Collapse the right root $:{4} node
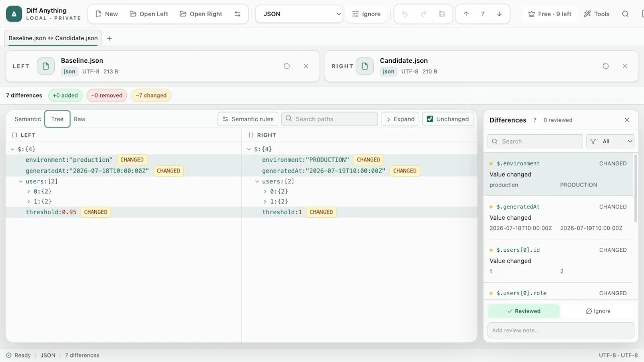 pos(249,149)
